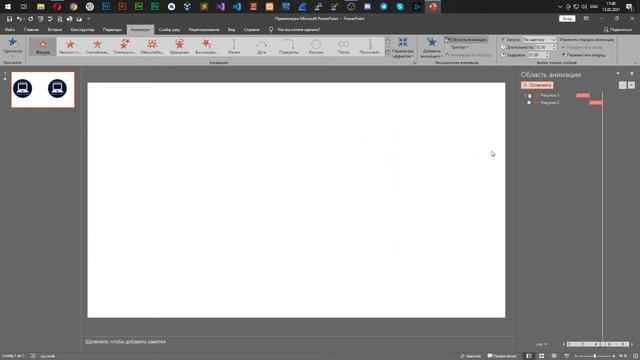Choose the Повороты turns motion path
The width and height of the screenshot is (640, 360).
coord(289,46)
